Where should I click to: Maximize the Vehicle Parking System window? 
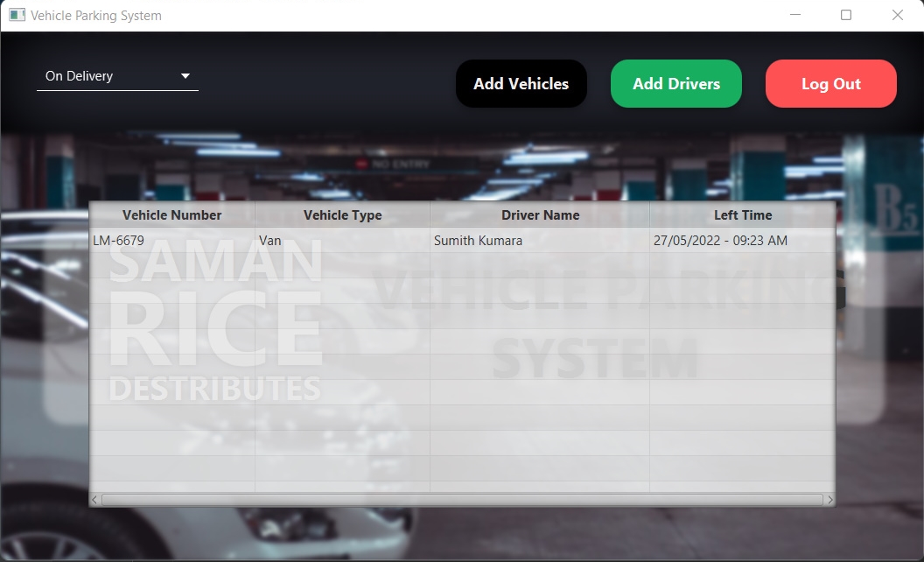click(x=845, y=15)
